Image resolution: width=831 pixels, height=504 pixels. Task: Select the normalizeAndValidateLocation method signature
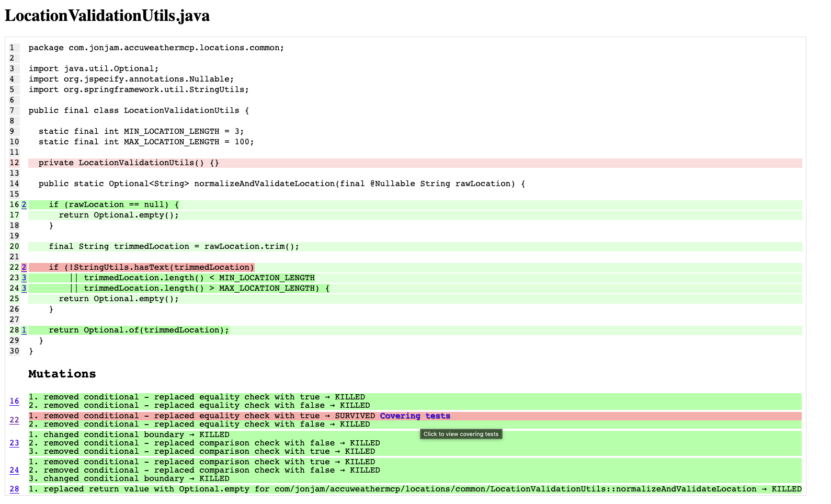pyautogui.click(x=282, y=184)
